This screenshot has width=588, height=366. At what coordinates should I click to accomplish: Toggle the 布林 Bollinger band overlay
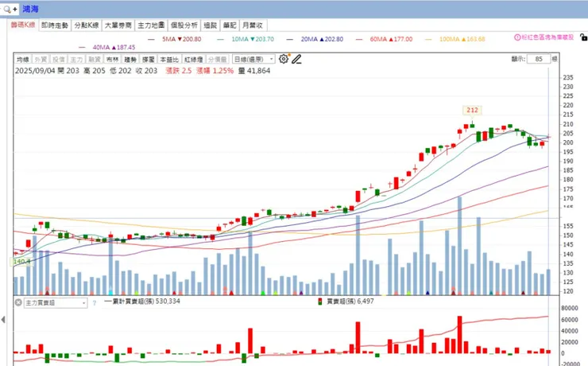(113, 60)
